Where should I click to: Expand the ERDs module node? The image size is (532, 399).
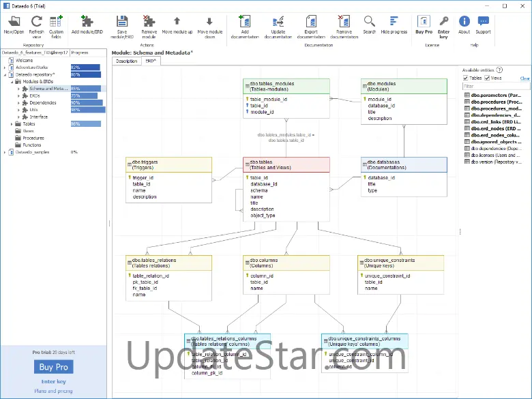(18, 95)
